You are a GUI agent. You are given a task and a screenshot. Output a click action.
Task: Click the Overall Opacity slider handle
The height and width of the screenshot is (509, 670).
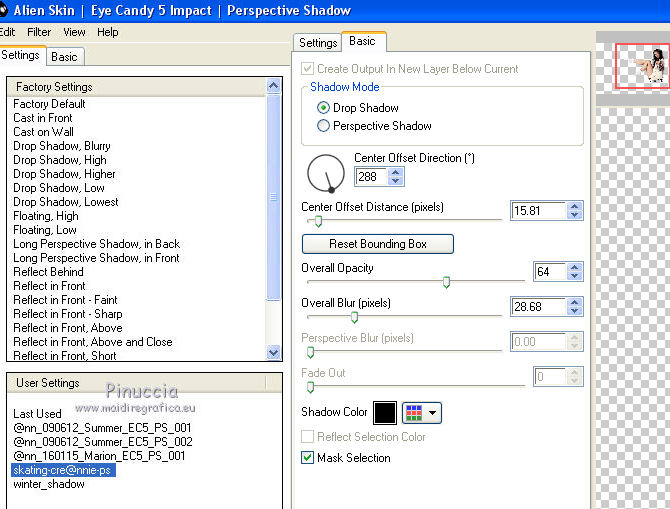coord(447,282)
